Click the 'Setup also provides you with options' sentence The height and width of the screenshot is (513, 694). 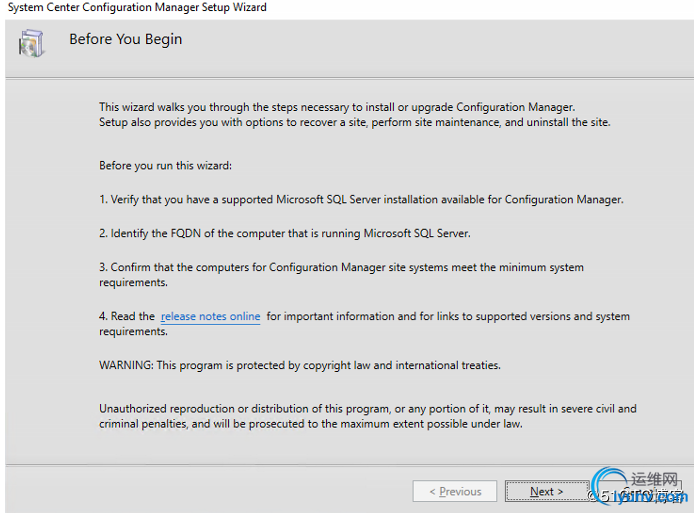pos(355,122)
